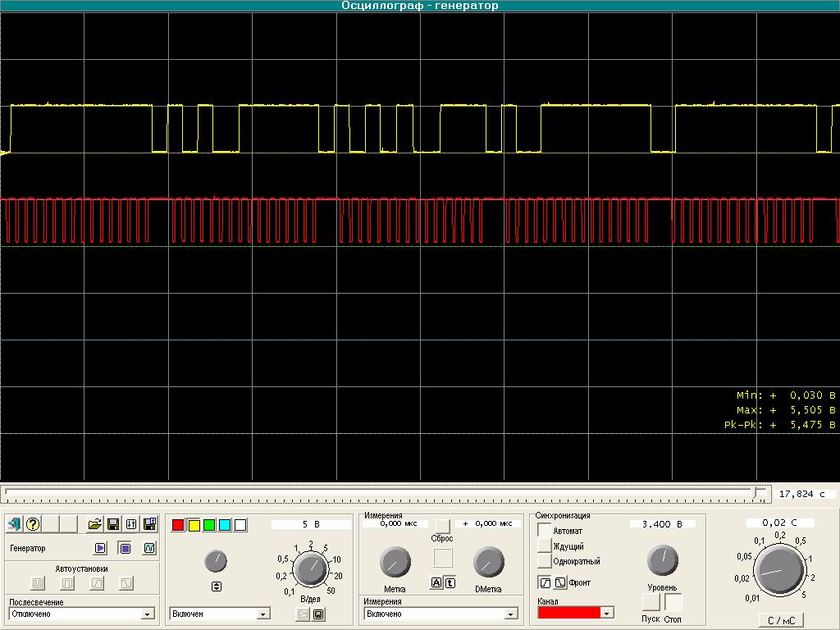
Task: Click the exit door icon
Action: 15,524
